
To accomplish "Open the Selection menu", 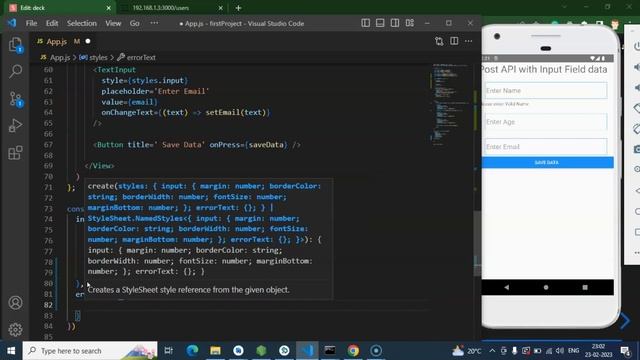I will point(82,23).
